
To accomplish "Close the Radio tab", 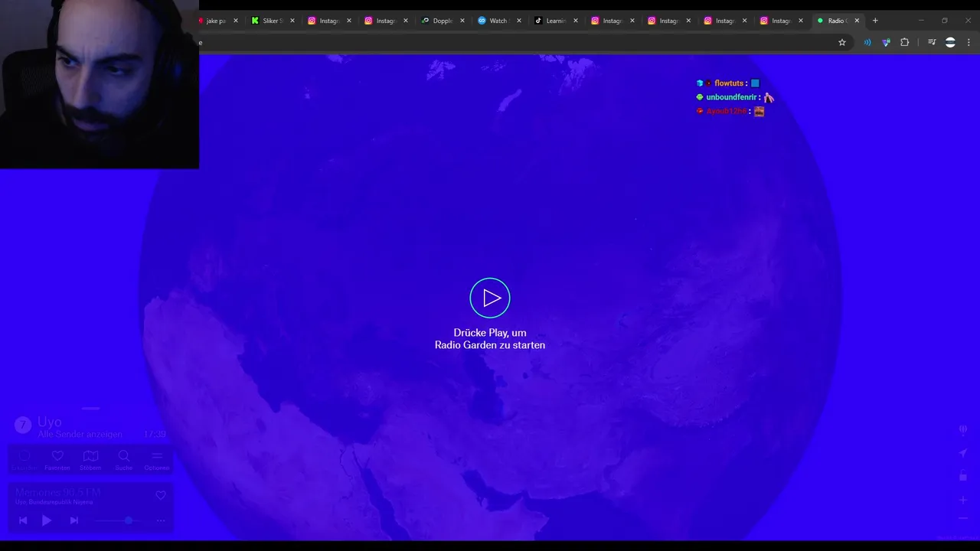I will [857, 21].
